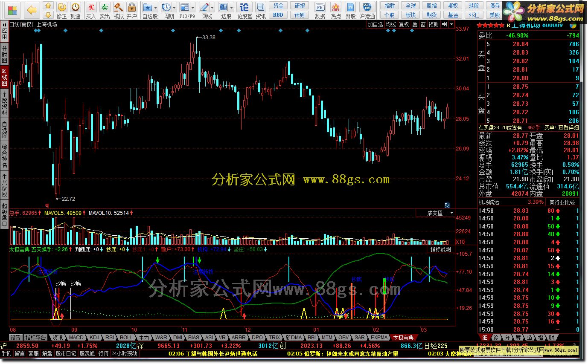Click the 周期 period icon

(166, 7)
